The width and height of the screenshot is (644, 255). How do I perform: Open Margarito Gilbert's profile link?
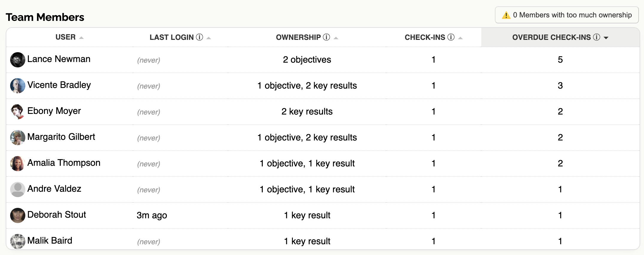tap(61, 137)
